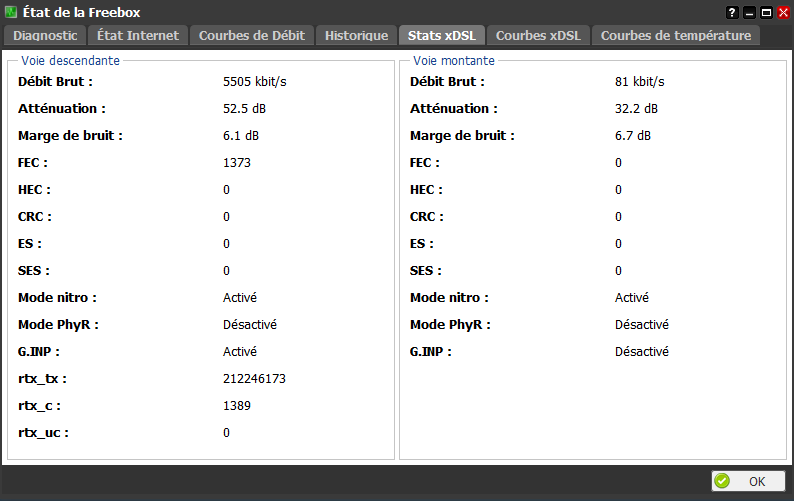Screen dimensions: 794x501
Task: Click the rtx_tx value 212246173
Action: click(254, 379)
